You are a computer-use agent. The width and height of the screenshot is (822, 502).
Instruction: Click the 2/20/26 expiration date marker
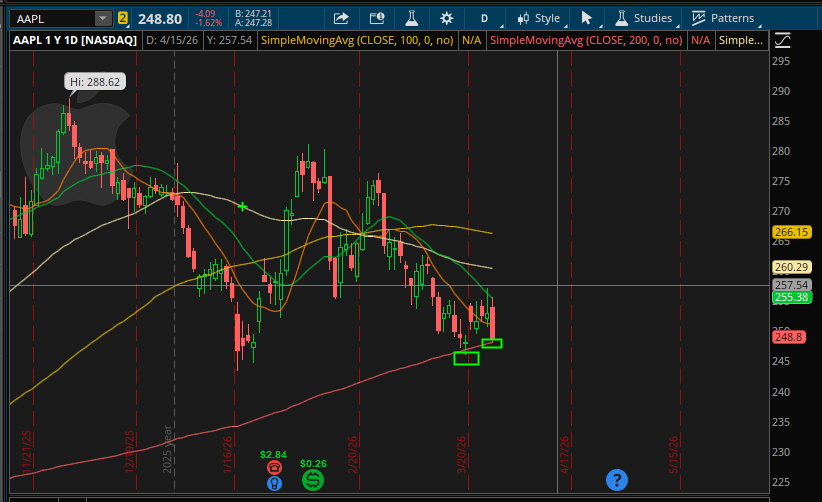coord(352,454)
